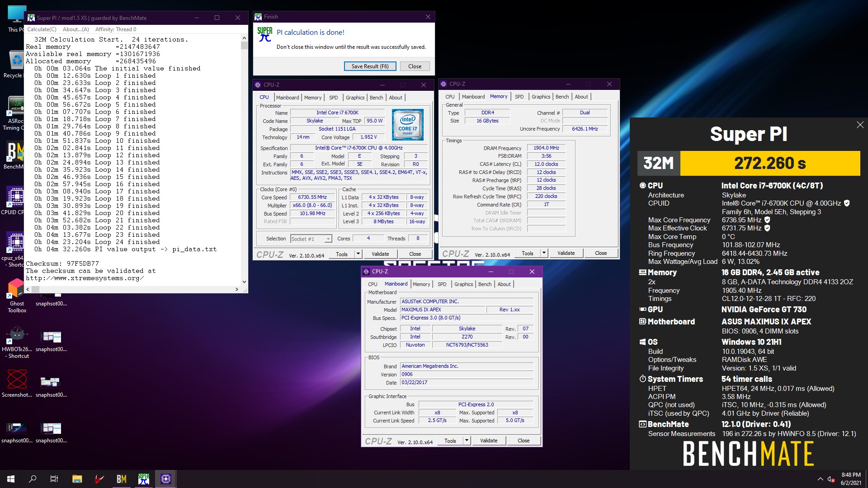Click the Intel Core i7 logo image
Viewport: 868px width, 488px height.
[407, 124]
